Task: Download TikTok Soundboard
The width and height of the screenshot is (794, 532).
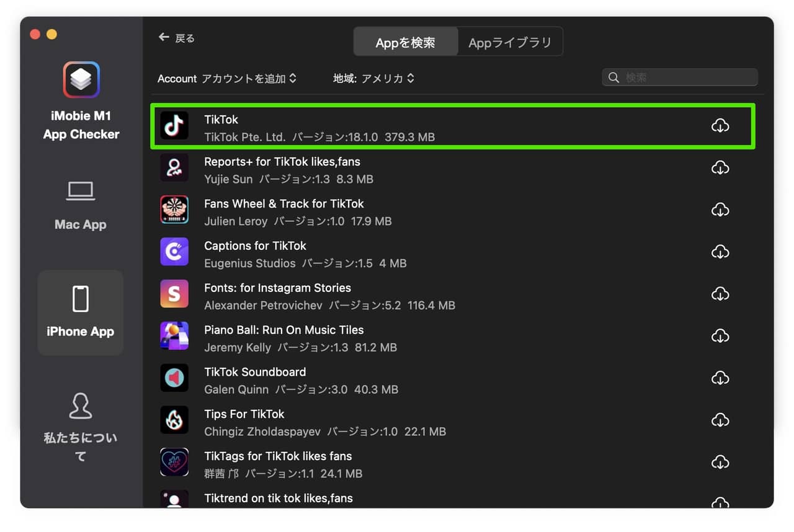Action: click(720, 378)
